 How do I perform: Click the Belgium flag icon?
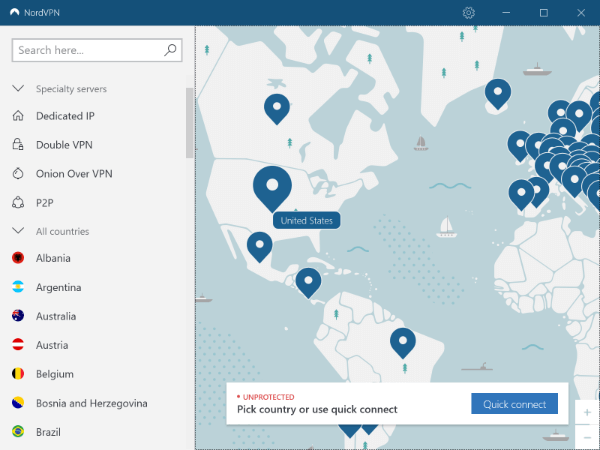[x=18, y=374]
